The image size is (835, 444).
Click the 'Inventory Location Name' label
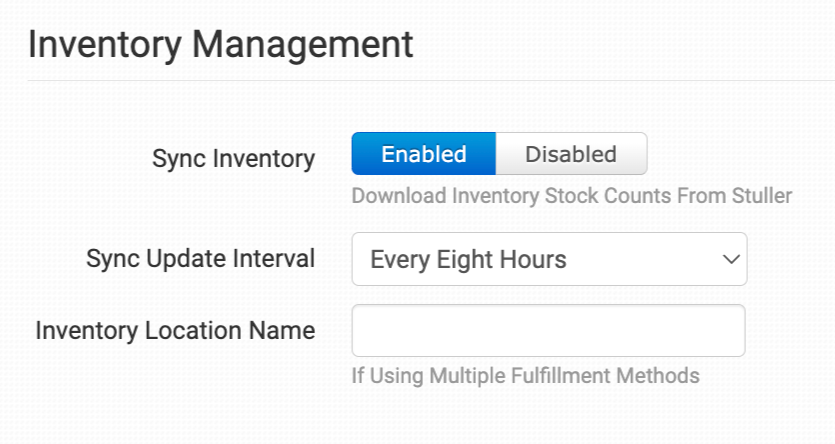[175, 330]
